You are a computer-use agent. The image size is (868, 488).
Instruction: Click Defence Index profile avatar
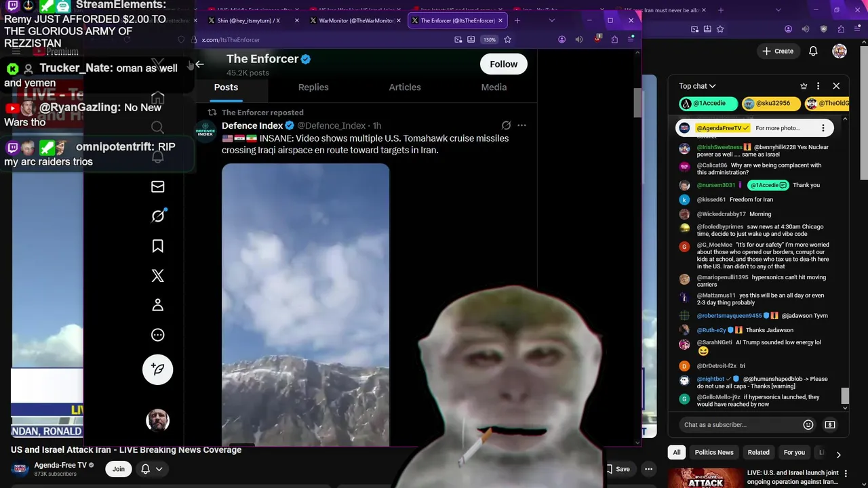[205, 131]
